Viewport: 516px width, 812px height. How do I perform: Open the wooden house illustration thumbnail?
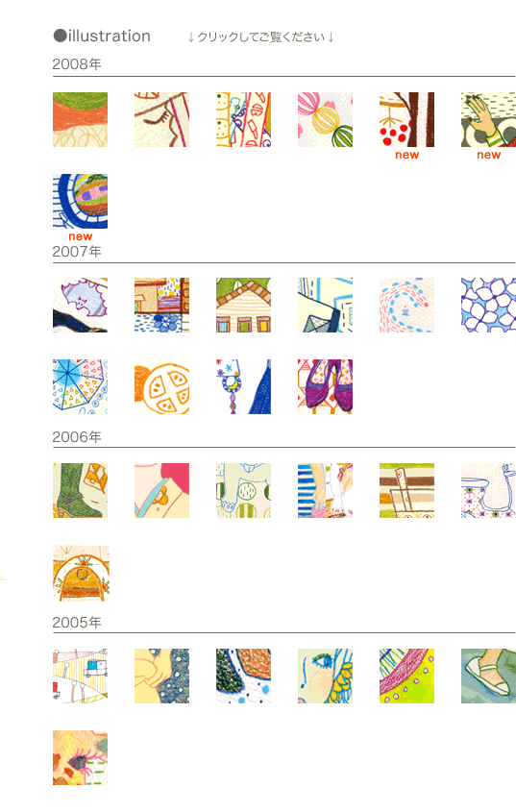(243, 305)
